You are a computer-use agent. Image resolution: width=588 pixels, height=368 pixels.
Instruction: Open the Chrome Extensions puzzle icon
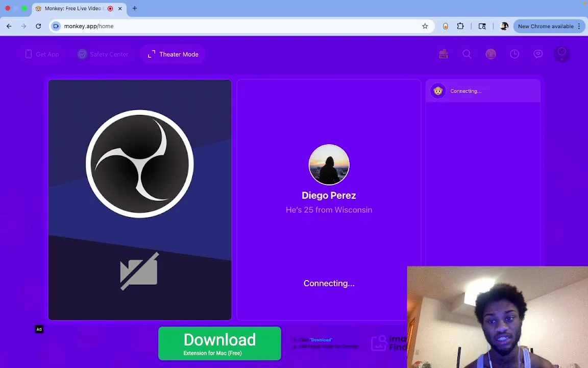(460, 26)
